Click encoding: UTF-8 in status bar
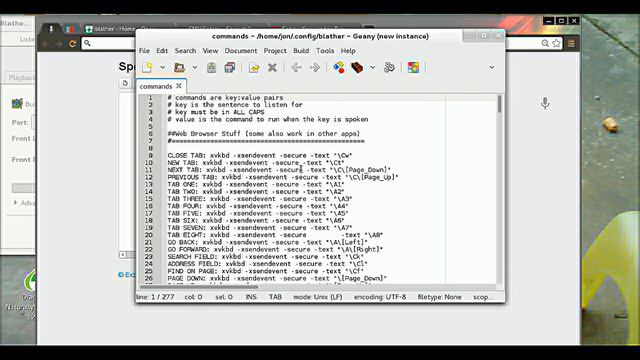This screenshot has width=640, height=360. (380, 297)
